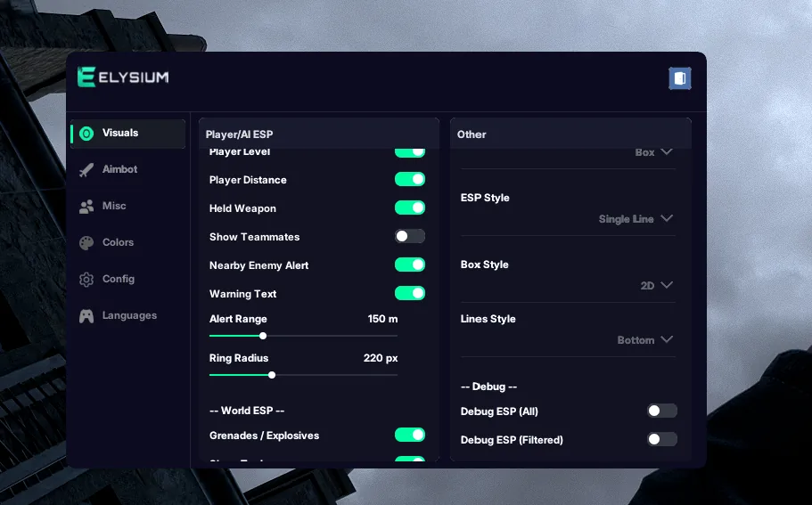Click the Lines Style label

click(x=488, y=319)
